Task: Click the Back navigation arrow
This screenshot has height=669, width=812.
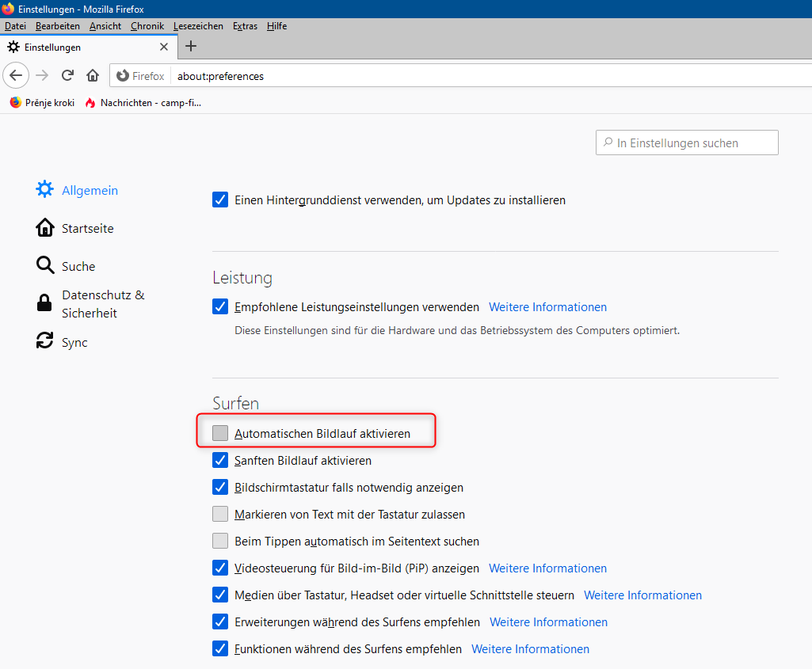Action: 17,76
